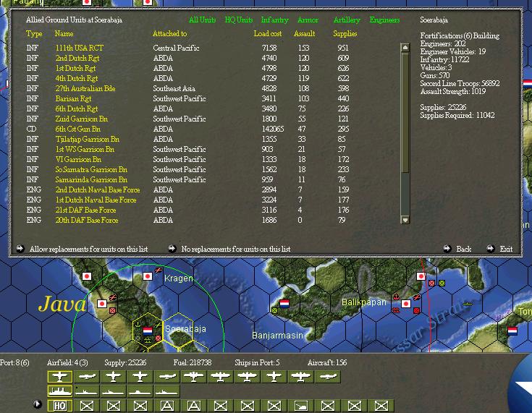Click the green ship icon in Makassar Strait
This screenshot has width=532, height=413.
[468, 304]
